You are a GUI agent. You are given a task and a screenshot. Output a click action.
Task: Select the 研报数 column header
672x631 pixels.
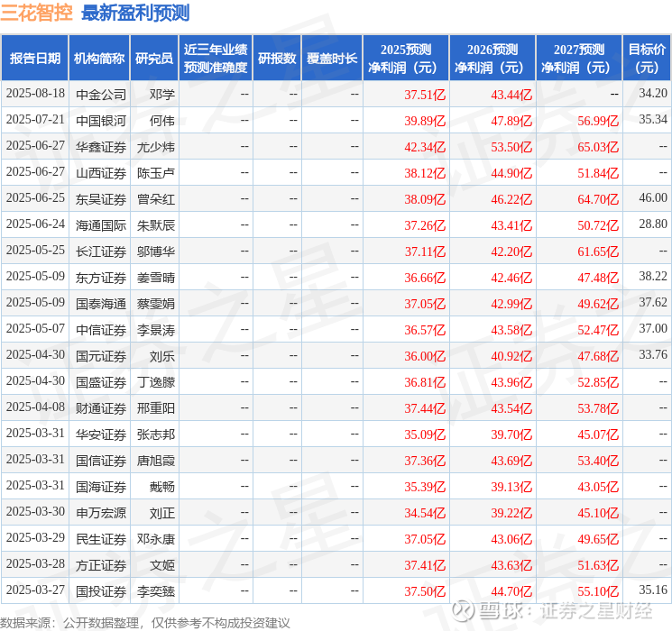(277, 59)
